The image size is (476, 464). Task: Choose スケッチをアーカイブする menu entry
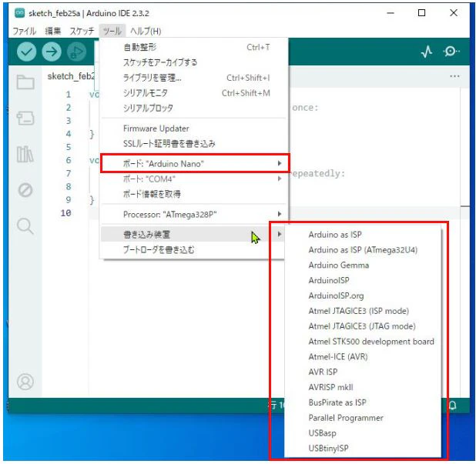[x=193, y=62]
